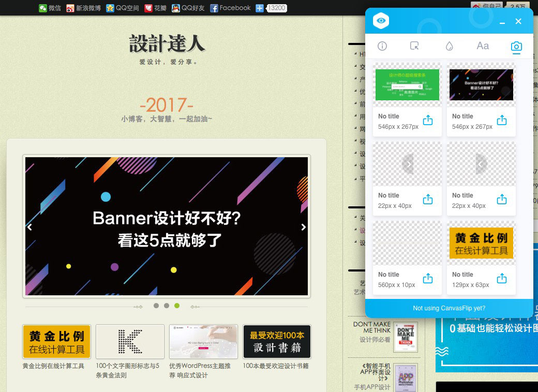Click the CanvasFlip eye logo

(381, 21)
